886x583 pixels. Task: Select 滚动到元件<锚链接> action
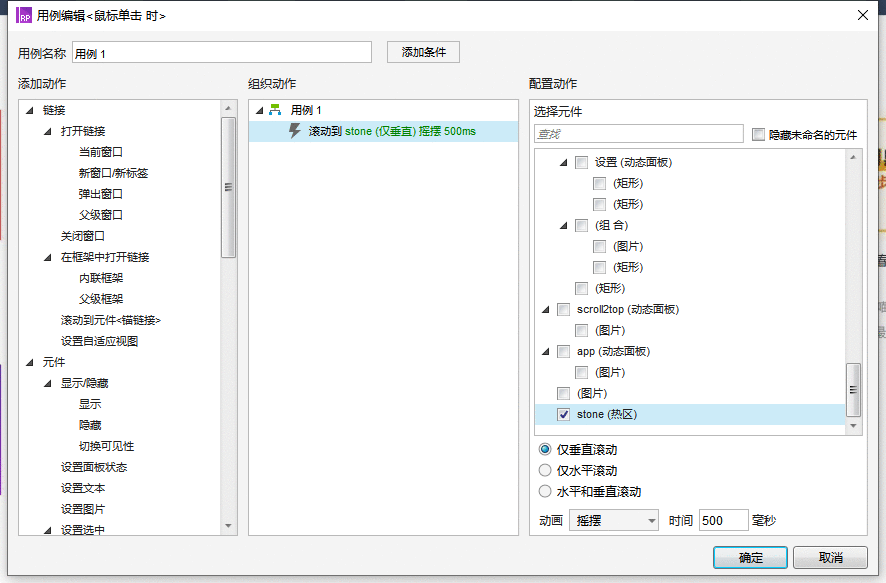(x=111, y=320)
